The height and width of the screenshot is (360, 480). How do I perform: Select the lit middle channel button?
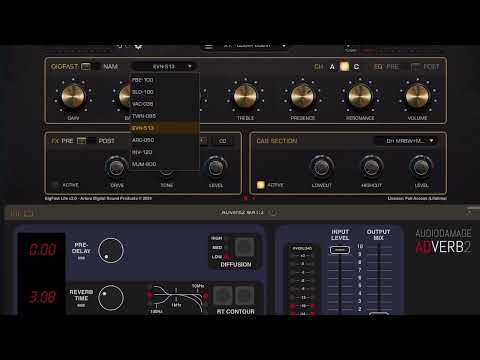tap(344, 67)
